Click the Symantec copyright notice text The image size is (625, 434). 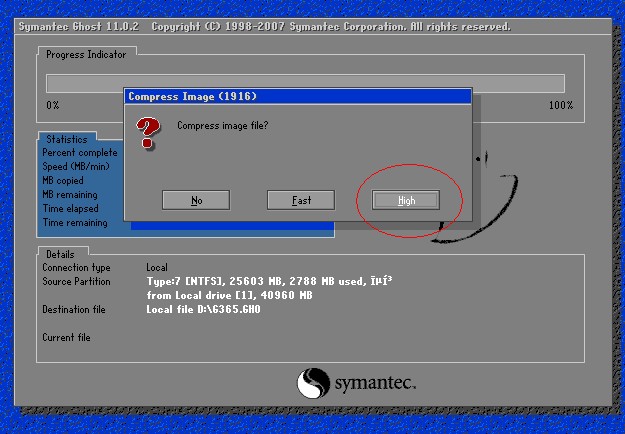pyautogui.click(x=331, y=27)
